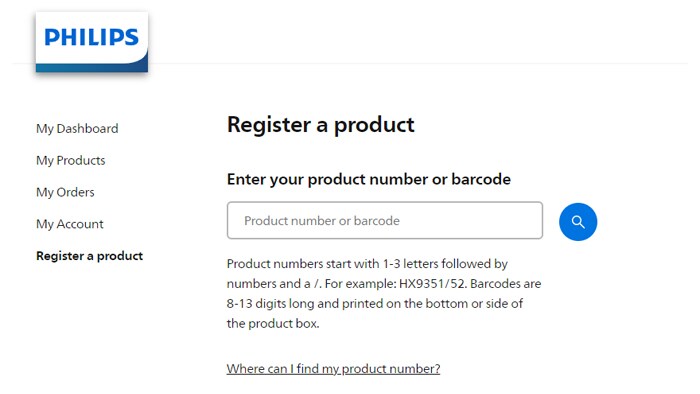Click the example product number HX9351/52 text
This screenshot has width=700, height=394.
pyautogui.click(x=433, y=284)
